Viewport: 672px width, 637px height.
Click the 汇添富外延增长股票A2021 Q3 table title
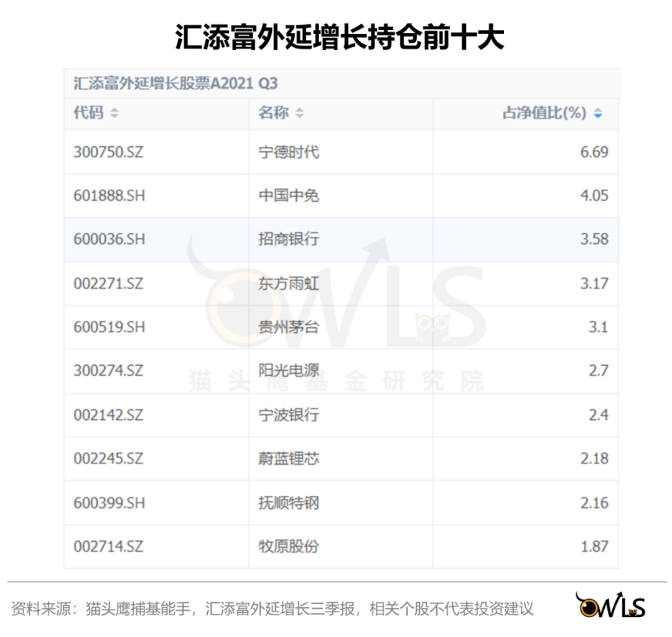pos(175,83)
